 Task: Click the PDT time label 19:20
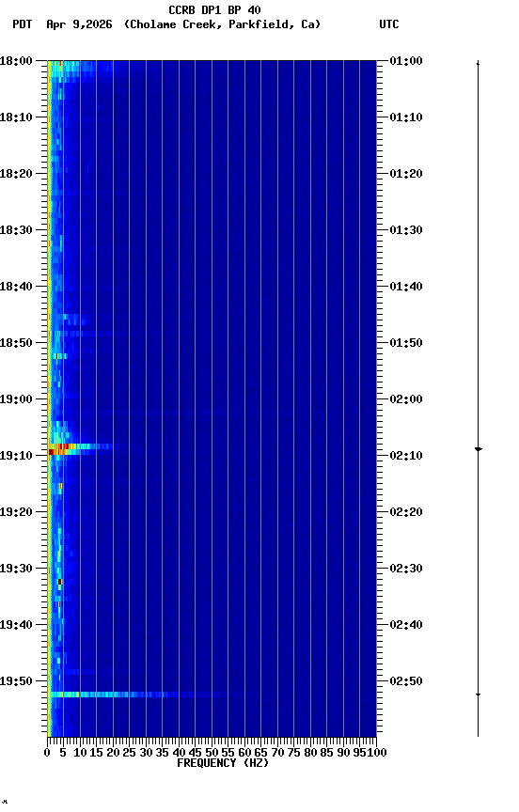tap(16, 512)
